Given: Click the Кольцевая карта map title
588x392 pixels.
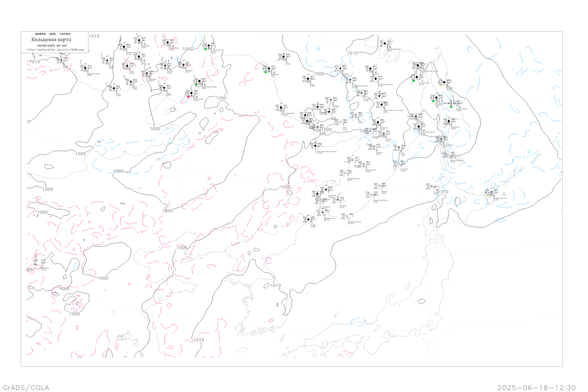Looking at the screenshot, I should click(51, 40).
